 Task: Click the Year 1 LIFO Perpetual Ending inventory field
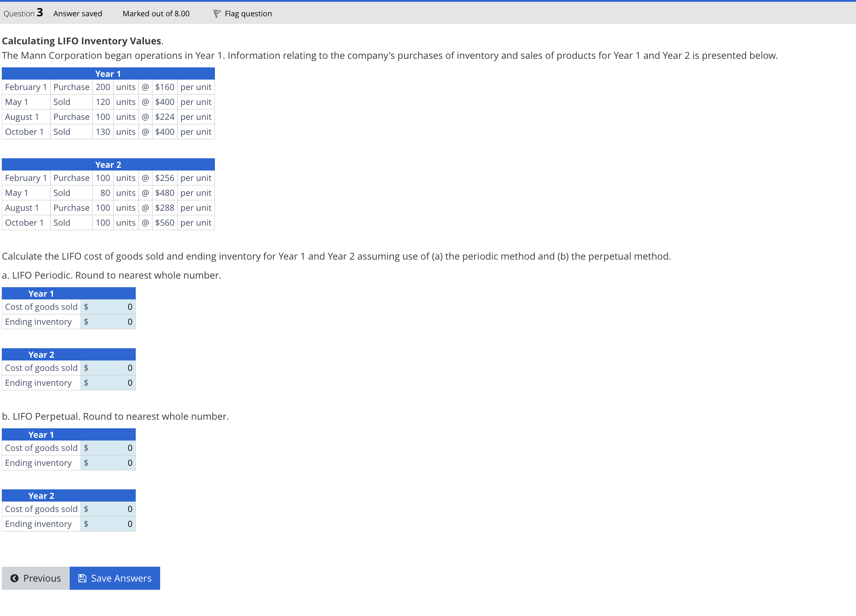(108, 463)
